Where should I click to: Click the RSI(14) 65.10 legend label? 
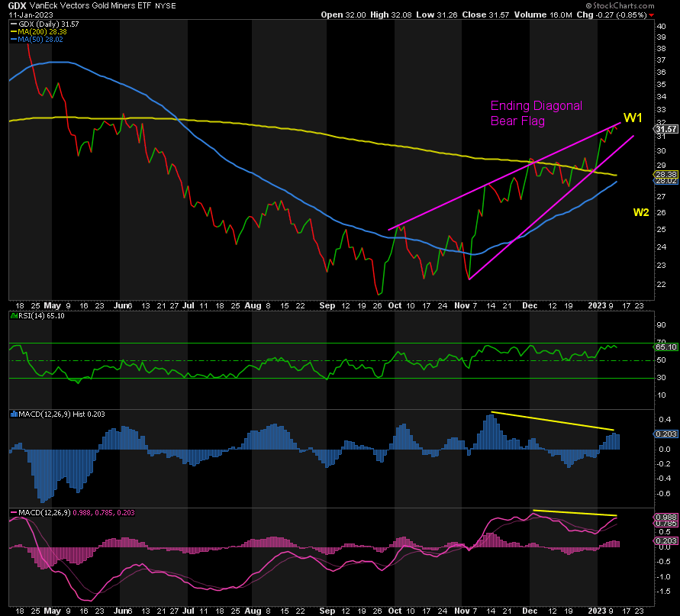pos(41,316)
